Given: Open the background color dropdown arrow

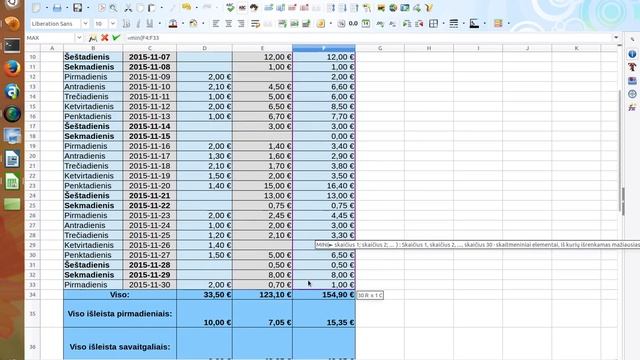Looking at the screenshot, I should click(203, 24).
